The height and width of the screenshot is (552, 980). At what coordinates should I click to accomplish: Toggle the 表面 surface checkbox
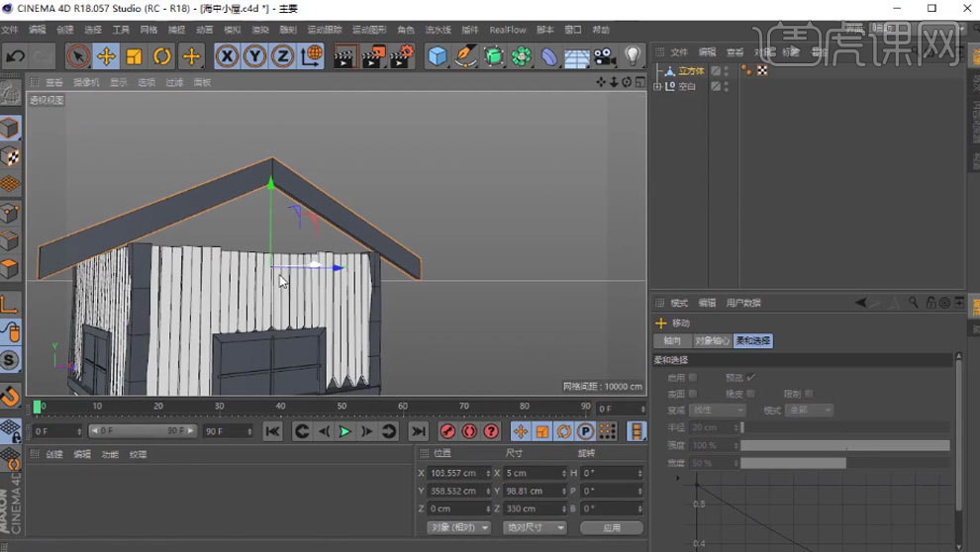pyautogui.click(x=693, y=394)
